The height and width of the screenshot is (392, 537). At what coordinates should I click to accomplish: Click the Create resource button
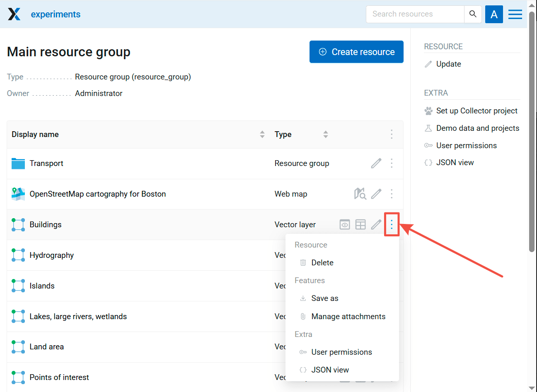(x=356, y=52)
